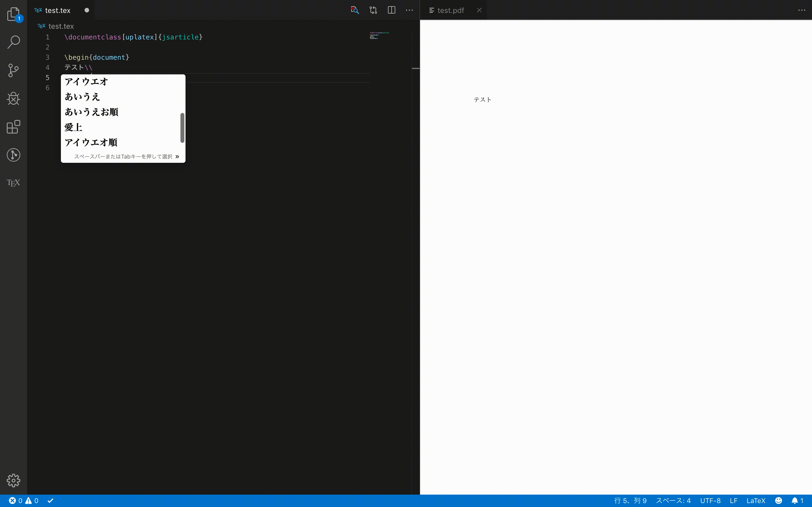Open the LaTeX Workshop TEX sidebar panel
This screenshot has width=812, height=507.
[14, 183]
